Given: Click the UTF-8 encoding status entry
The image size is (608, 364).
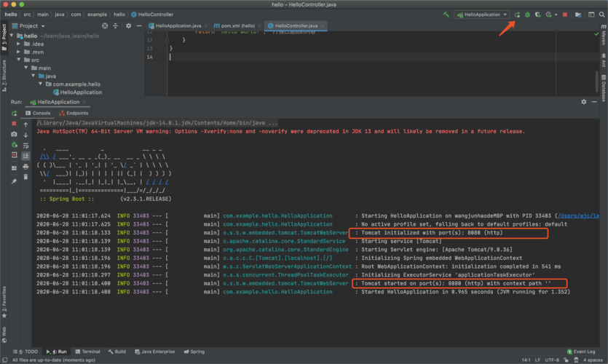Looking at the screenshot, I should (552, 360).
